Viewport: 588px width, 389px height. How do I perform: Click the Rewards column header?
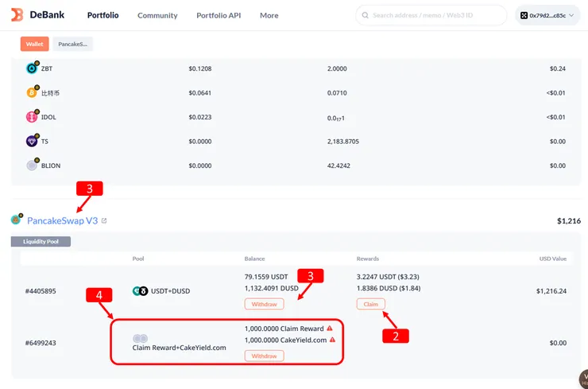click(x=367, y=259)
